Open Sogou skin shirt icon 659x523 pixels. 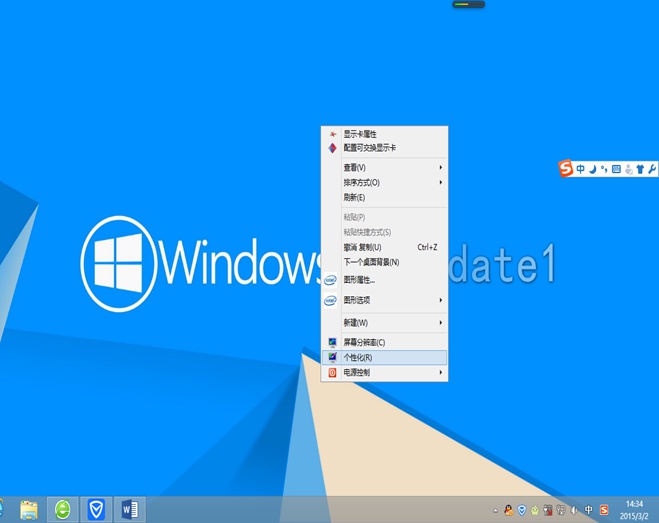[x=640, y=169]
